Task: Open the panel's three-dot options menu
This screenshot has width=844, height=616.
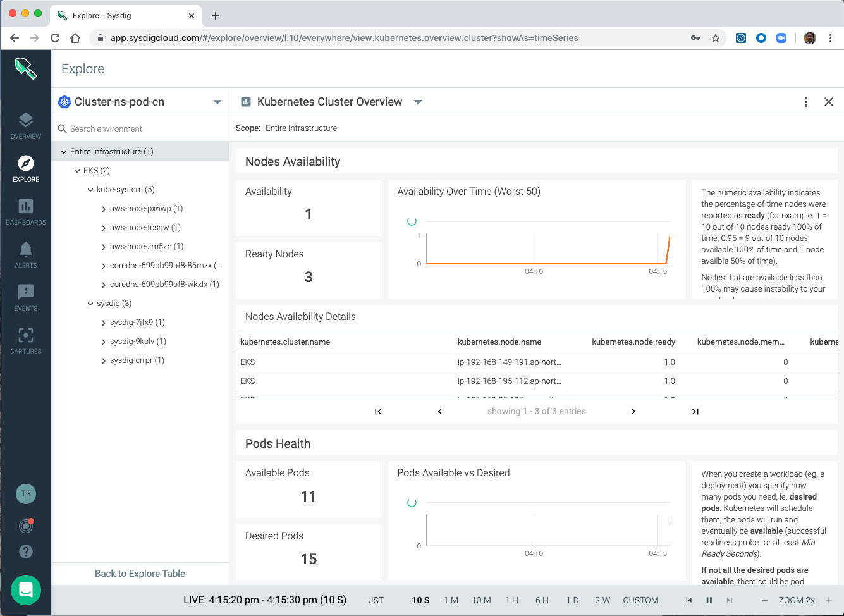Action: pyautogui.click(x=805, y=102)
